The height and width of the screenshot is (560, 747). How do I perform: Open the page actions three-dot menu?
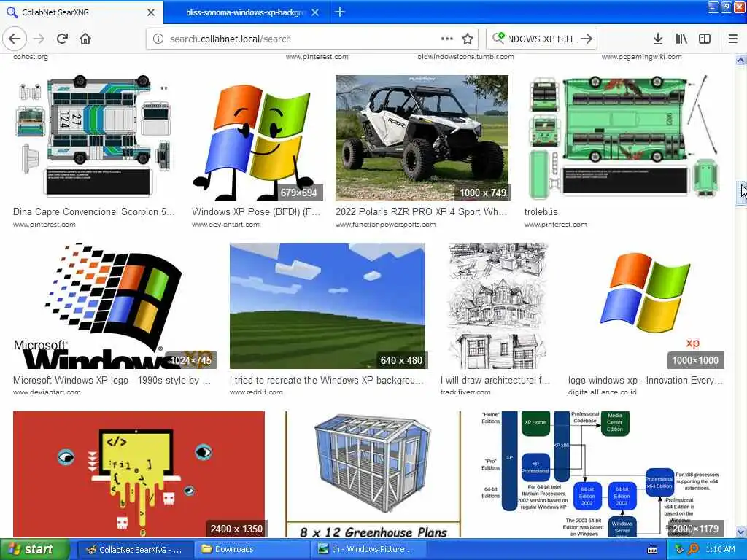coord(447,39)
